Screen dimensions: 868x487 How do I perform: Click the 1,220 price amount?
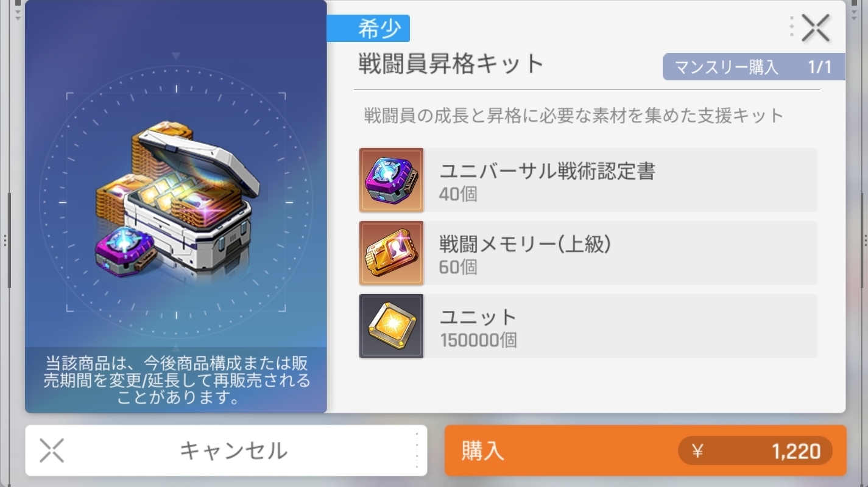pos(796,451)
